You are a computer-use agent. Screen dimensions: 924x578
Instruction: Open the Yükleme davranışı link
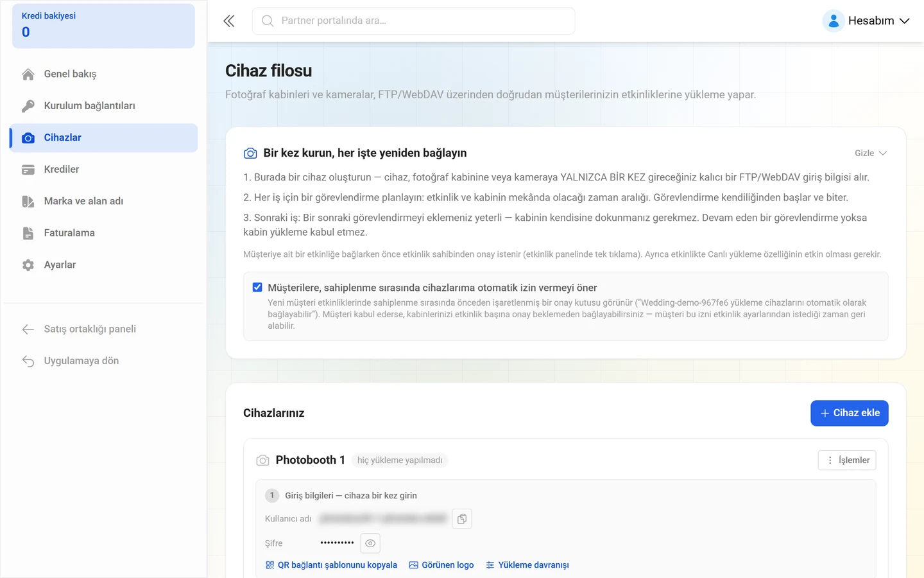point(527,565)
